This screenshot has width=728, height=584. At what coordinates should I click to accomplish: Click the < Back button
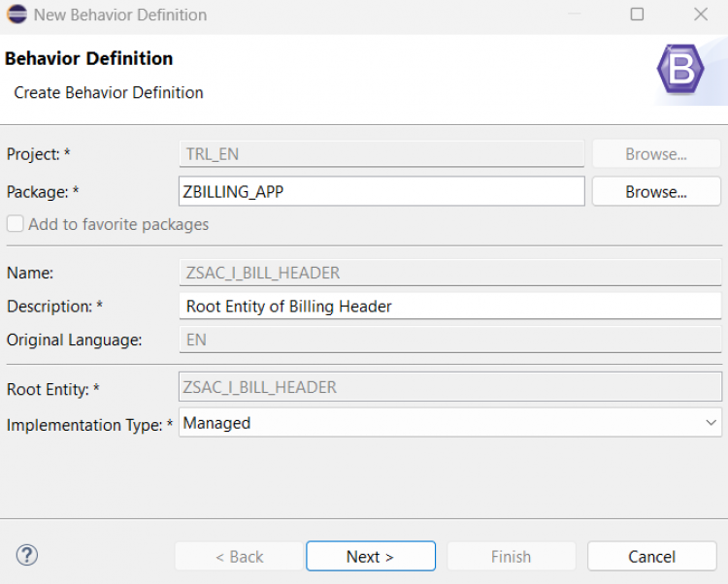tap(239, 557)
